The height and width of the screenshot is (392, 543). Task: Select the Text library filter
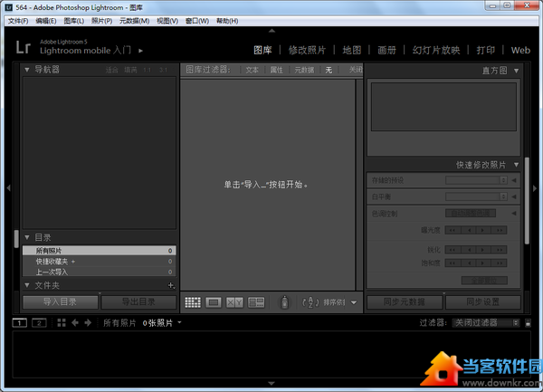click(x=252, y=70)
